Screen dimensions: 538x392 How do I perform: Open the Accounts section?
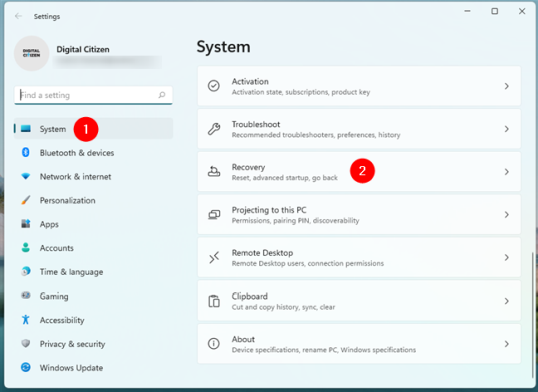point(93,248)
